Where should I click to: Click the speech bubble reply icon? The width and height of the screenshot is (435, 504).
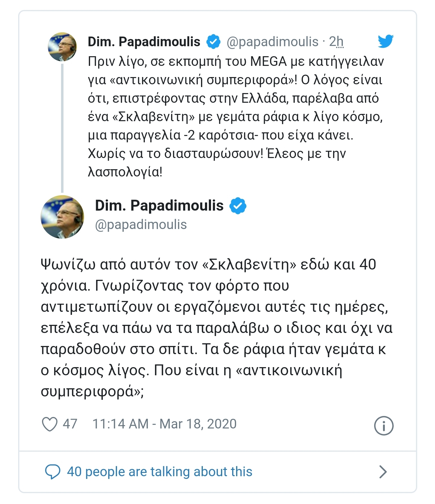(x=53, y=472)
